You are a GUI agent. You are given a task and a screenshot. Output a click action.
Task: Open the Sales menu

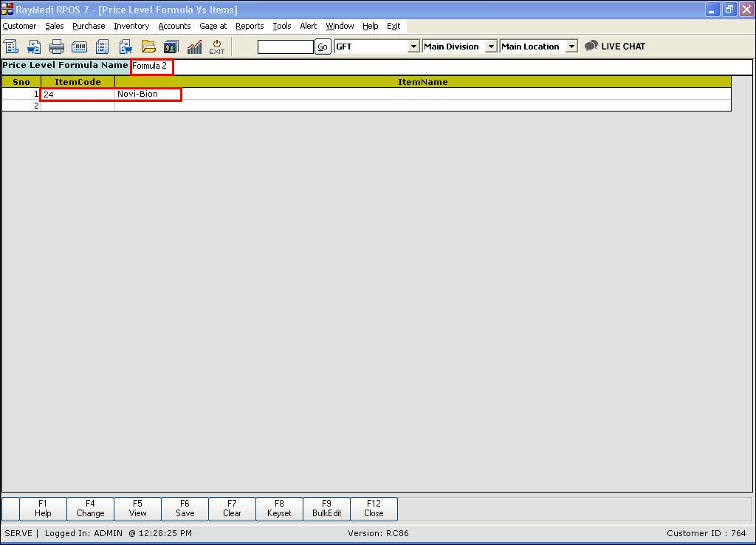[x=55, y=26]
